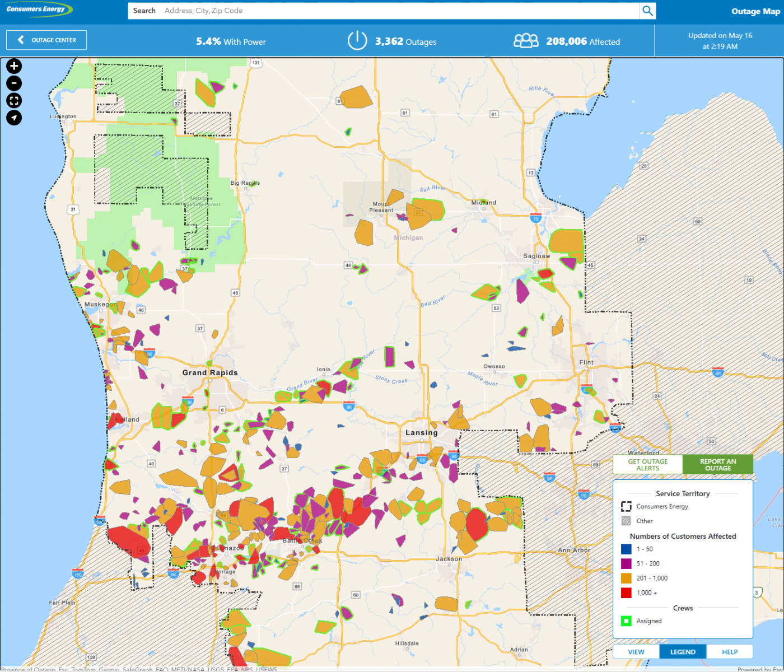Click the Interstate 69 shield east of Flint

(718, 372)
